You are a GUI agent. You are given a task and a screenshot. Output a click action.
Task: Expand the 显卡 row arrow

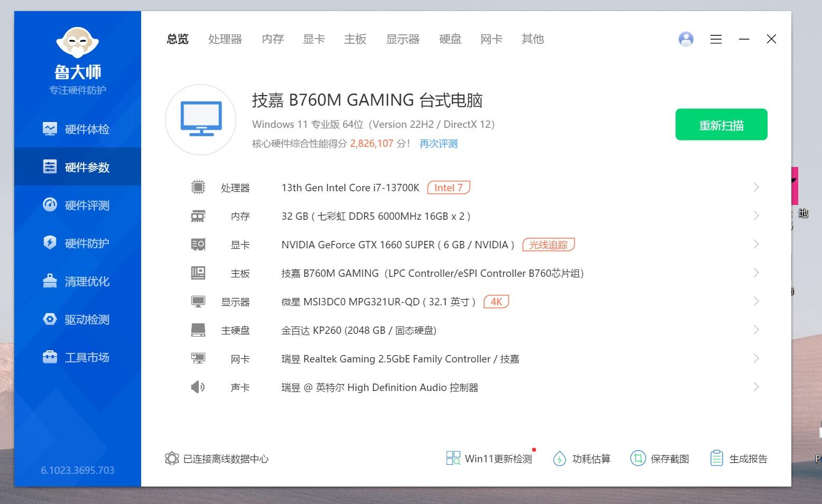click(756, 244)
